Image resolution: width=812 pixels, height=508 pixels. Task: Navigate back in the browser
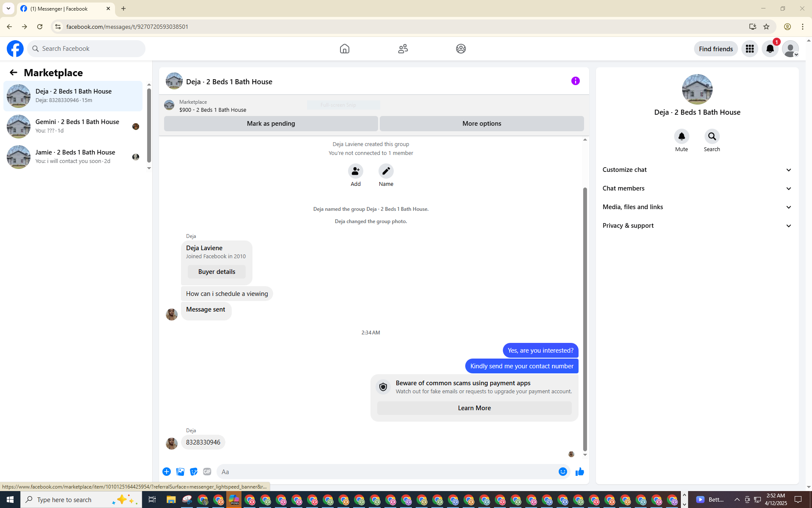point(9,27)
